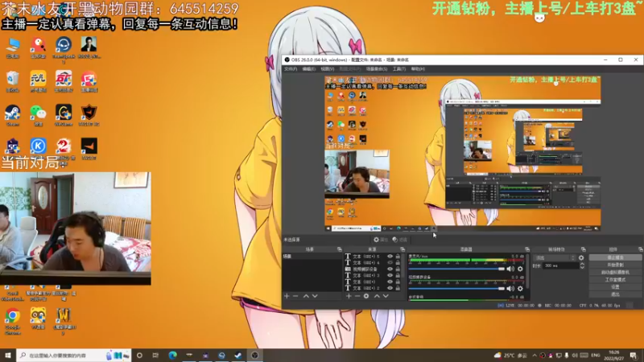Image resolution: width=644 pixels, height=362 pixels.
Task: Move source down in sources list
Action: click(x=386, y=296)
